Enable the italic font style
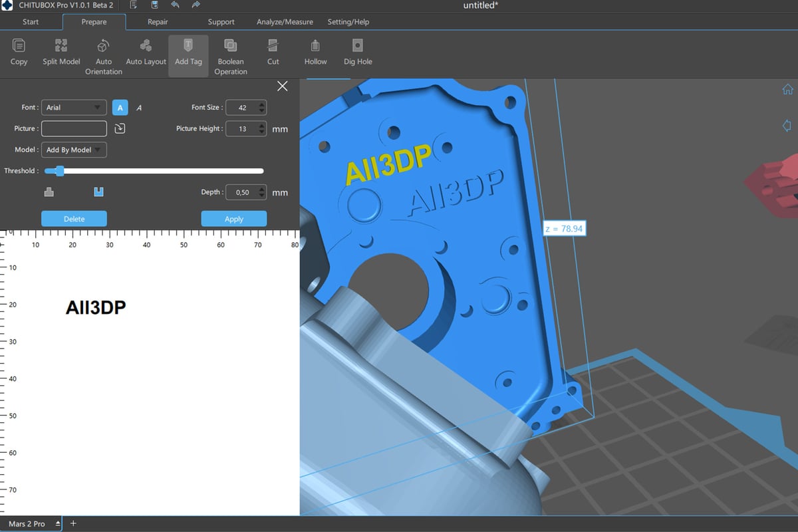This screenshot has height=532, width=798. [x=139, y=108]
